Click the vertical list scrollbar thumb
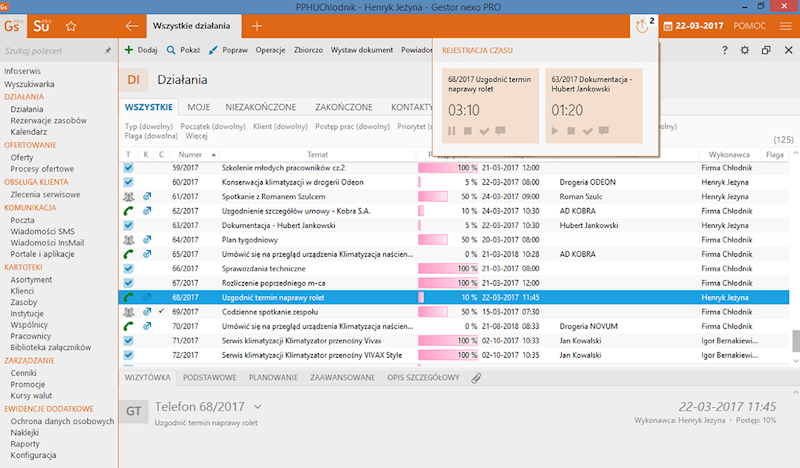 795,341
